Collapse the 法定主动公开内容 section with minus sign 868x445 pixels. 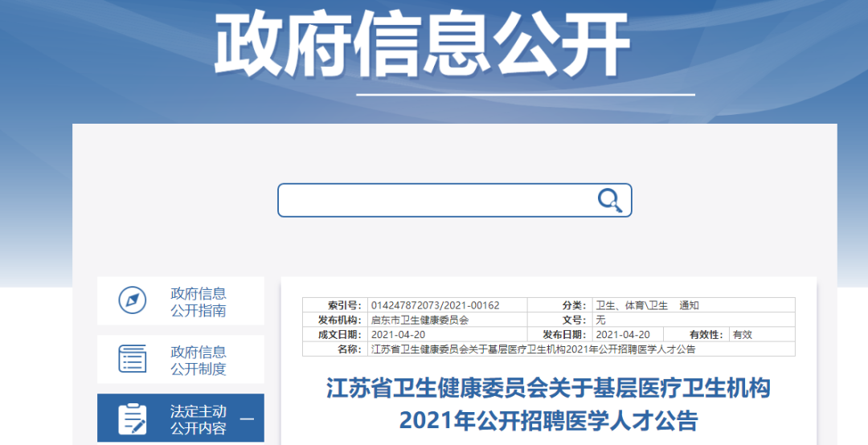coord(247,418)
